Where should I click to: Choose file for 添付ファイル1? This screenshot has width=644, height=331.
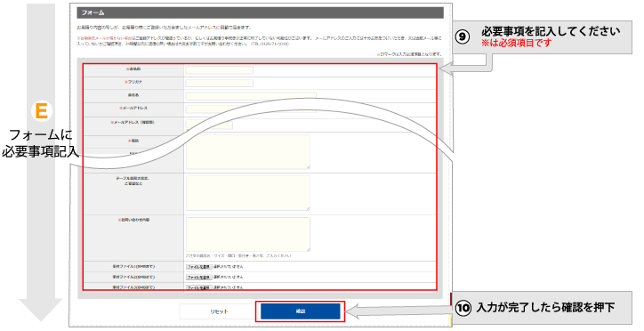[198, 267]
